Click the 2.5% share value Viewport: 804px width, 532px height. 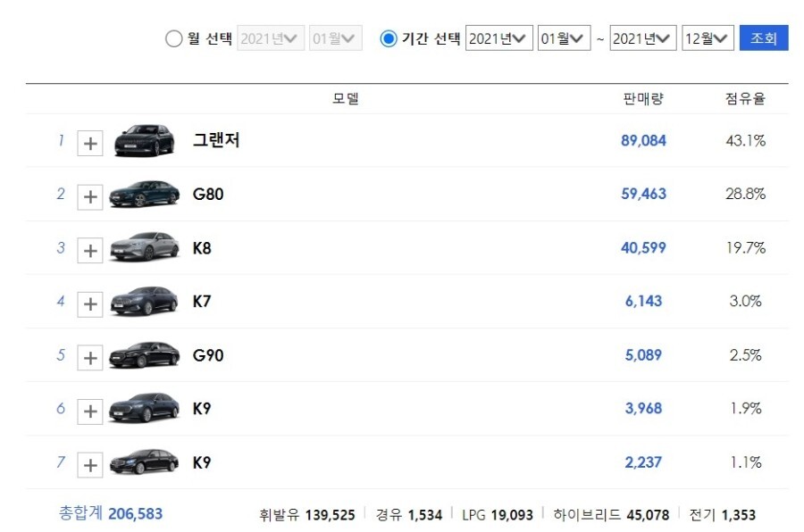[746, 354]
